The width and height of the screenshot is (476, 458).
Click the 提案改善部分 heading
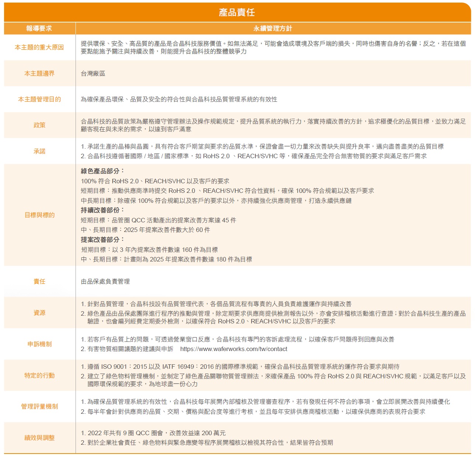[103, 240]
